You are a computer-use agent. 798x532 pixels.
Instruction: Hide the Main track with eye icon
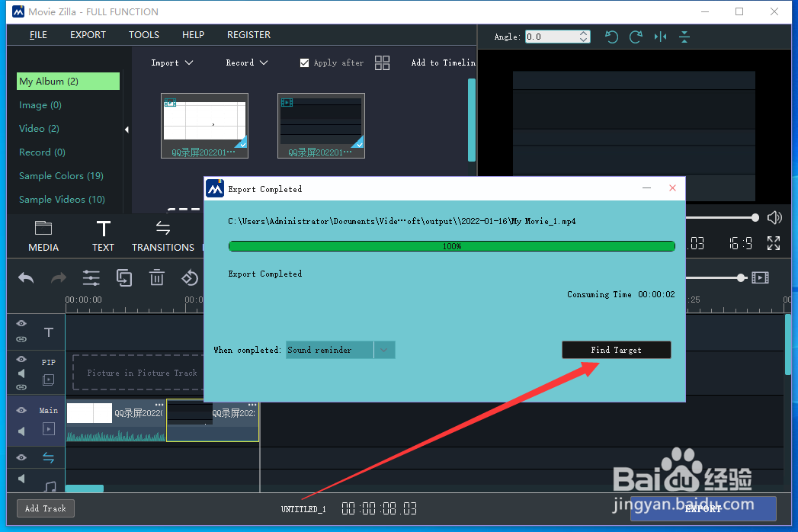pos(21,410)
